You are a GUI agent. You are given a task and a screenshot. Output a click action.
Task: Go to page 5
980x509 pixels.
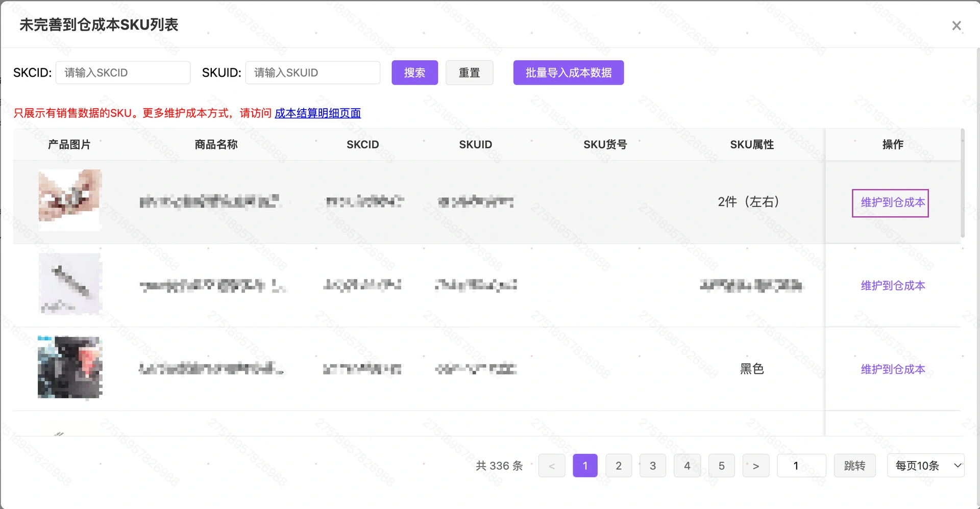coord(722,466)
